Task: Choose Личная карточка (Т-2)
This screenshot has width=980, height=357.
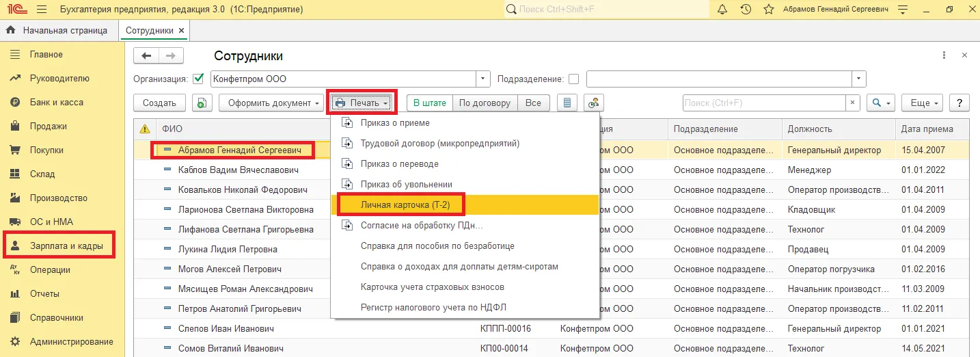Action: pyautogui.click(x=465, y=204)
